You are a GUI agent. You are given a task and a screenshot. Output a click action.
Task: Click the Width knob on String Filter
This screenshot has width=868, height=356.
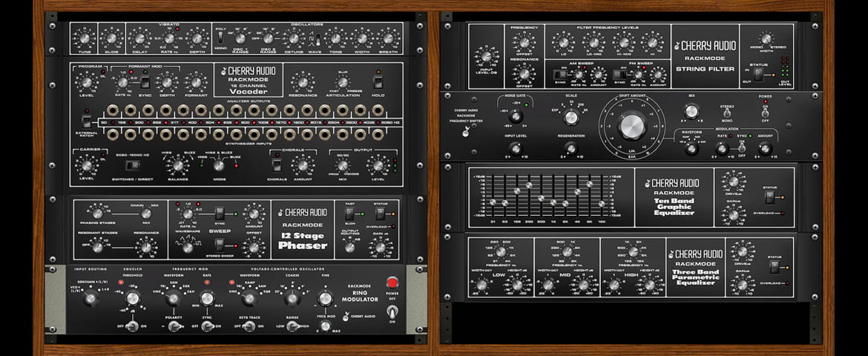pos(766,39)
